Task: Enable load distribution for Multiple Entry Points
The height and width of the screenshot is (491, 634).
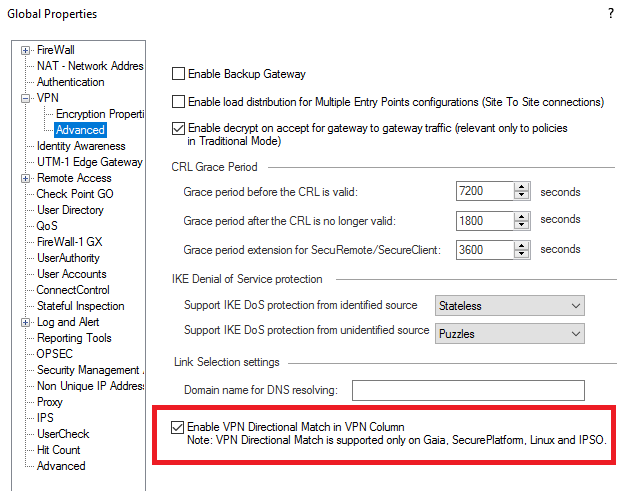Action: click(x=178, y=102)
